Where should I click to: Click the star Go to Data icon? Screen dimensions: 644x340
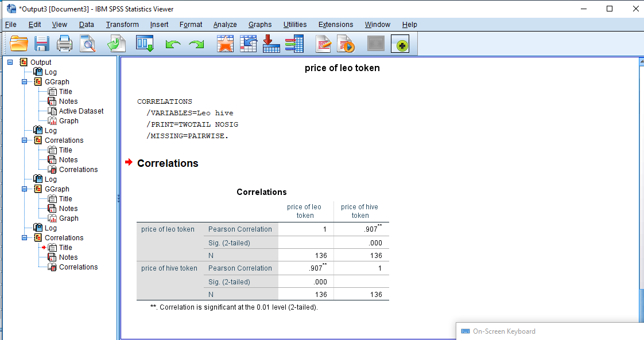tap(225, 44)
